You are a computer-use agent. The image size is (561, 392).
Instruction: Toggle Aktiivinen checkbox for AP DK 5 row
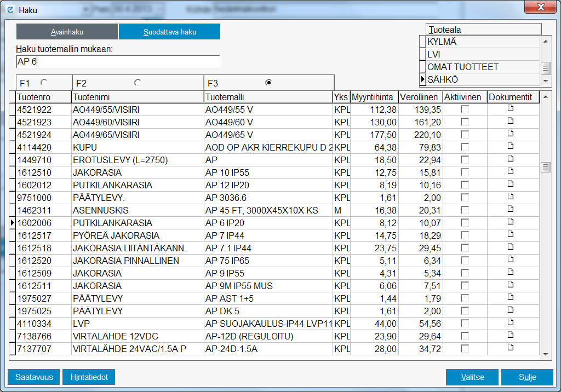coord(465,311)
